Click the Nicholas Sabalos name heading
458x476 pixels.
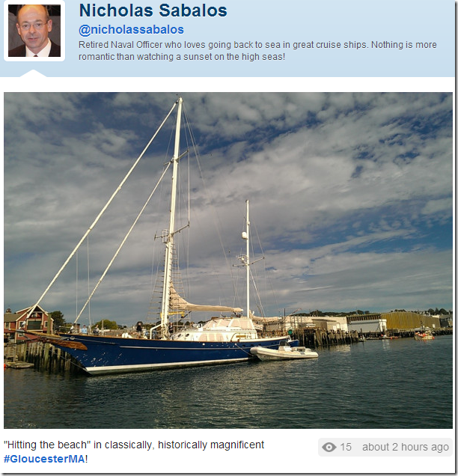coord(153,10)
